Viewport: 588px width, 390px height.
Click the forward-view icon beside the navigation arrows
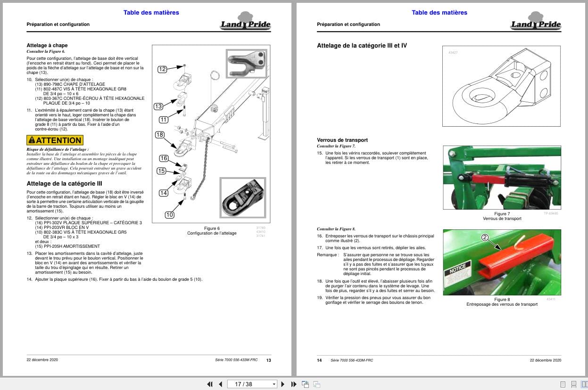(317, 384)
